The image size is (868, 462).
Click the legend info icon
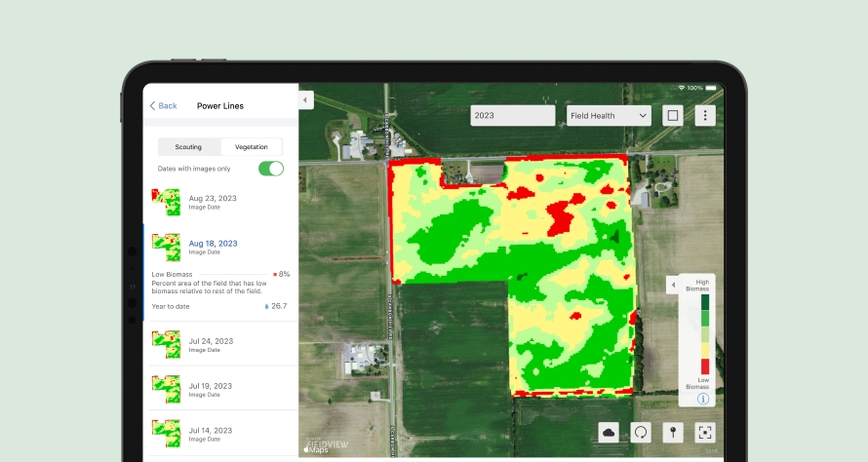click(x=703, y=399)
